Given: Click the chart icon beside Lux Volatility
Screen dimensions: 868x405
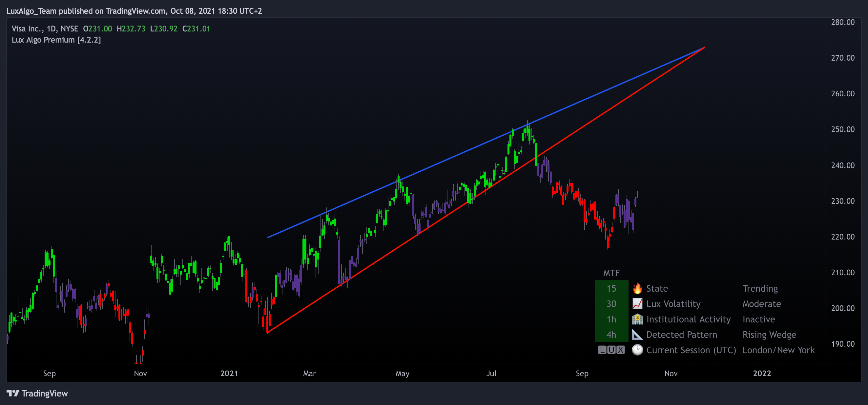Looking at the screenshot, I should [637, 304].
